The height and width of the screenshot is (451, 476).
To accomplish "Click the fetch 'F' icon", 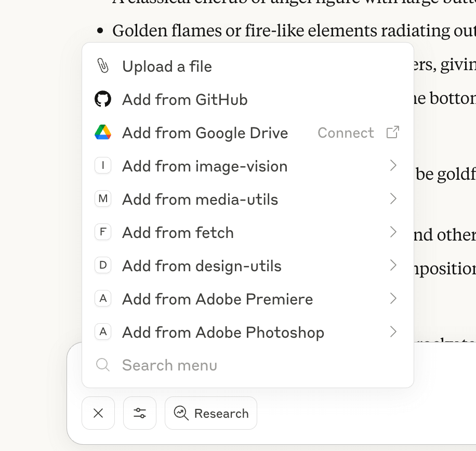I will (103, 232).
